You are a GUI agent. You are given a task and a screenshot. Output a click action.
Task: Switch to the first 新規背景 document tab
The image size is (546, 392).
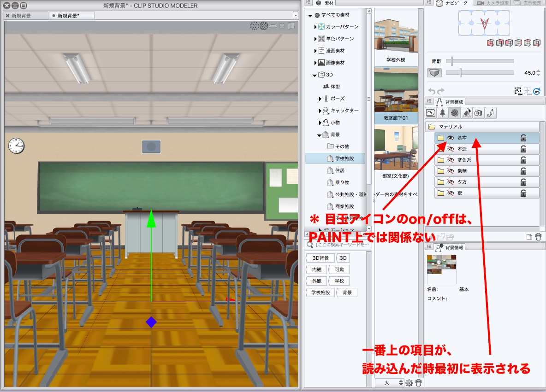pos(26,16)
